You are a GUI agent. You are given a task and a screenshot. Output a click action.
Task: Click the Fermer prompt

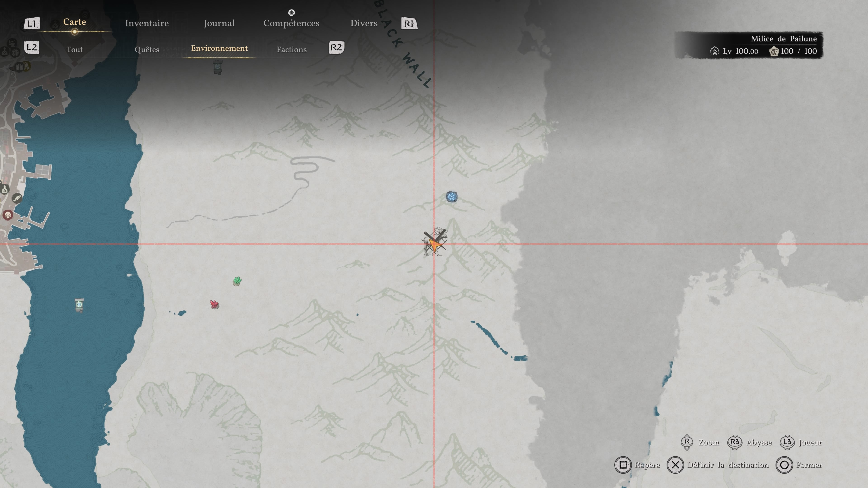[x=799, y=465]
